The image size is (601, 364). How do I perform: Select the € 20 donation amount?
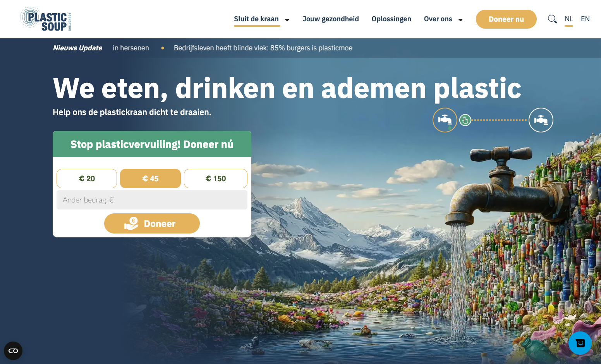[x=87, y=179]
